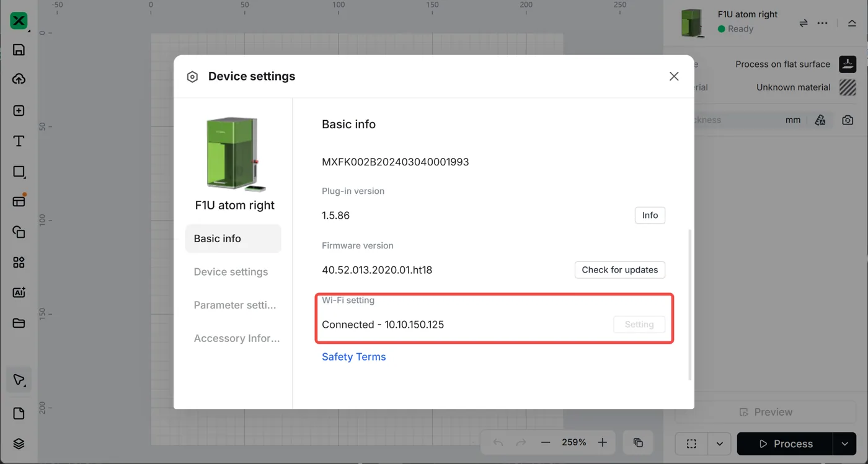Click the flat surface processing mode icon

click(x=848, y=64)
